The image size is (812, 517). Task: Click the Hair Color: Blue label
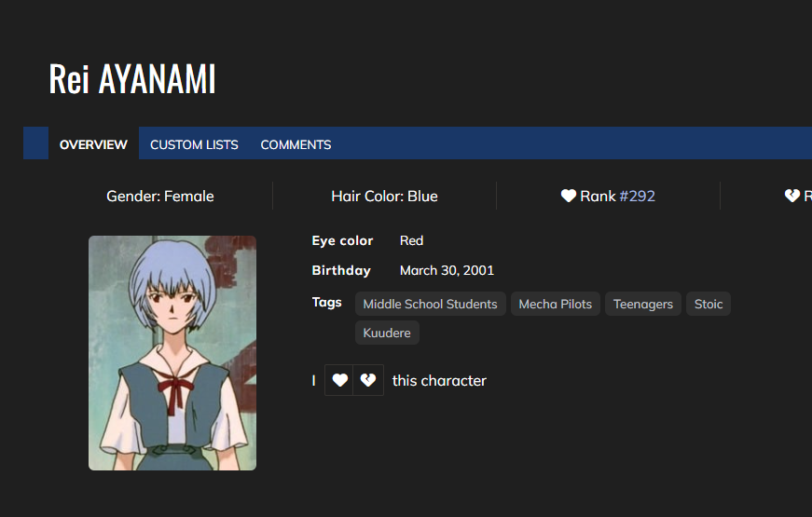(x=384, y=196)
